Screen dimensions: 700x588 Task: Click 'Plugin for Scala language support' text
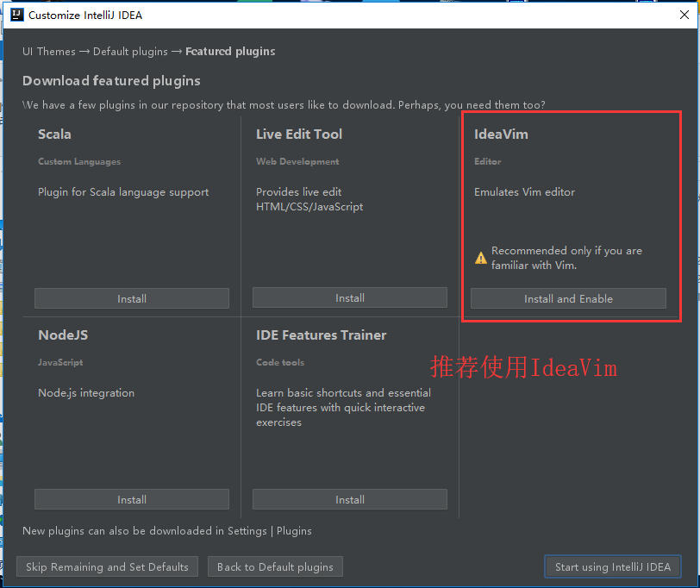click(x=123, y=192)
